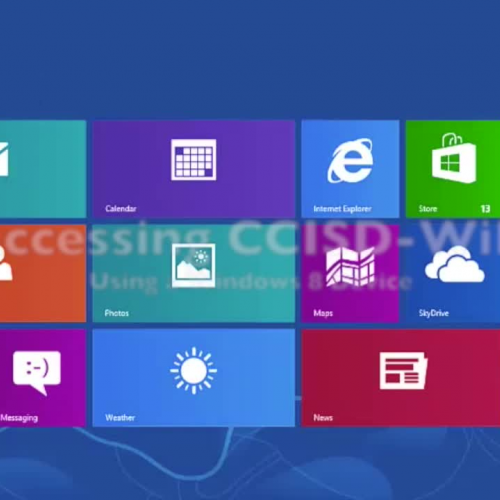Viewport: 500px width, 500px height.
Task: Click the Maps label text
Action: click(x=323, y=313)
